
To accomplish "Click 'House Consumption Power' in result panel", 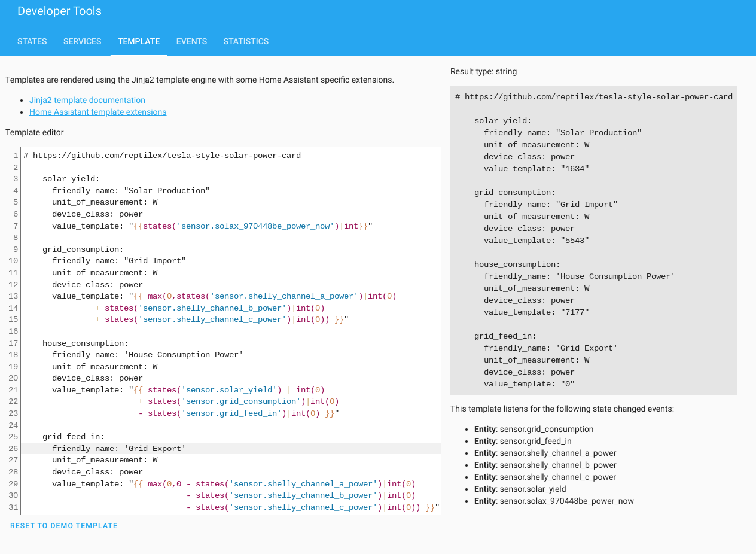I will 615,276.
